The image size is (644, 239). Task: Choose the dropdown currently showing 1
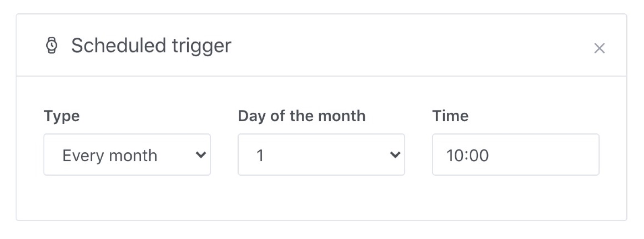point(321,154)
